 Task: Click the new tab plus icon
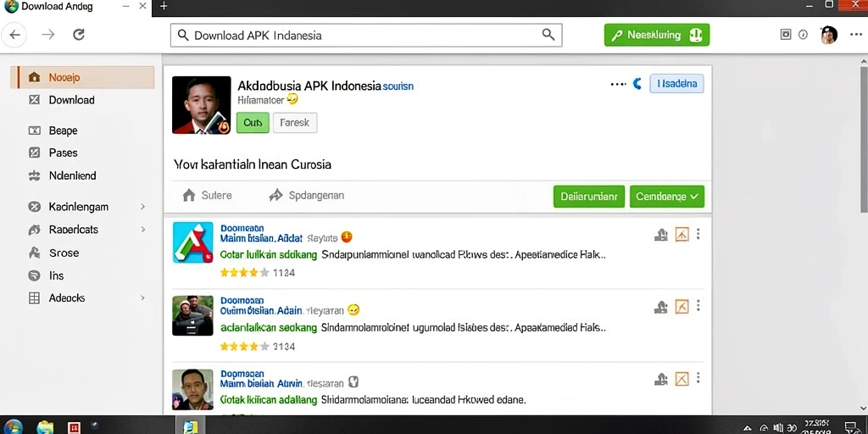pyautogui.click(x=164, y=6)
